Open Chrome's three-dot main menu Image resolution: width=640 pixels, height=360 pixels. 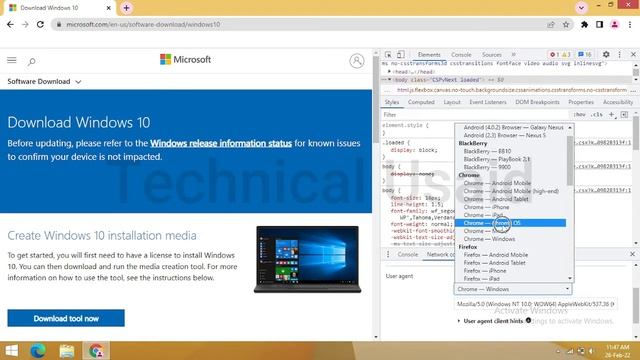(630, 24)
